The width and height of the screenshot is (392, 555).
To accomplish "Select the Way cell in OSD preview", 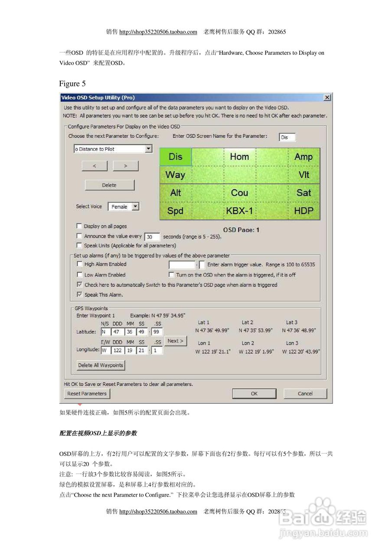I will pos(176,175).
